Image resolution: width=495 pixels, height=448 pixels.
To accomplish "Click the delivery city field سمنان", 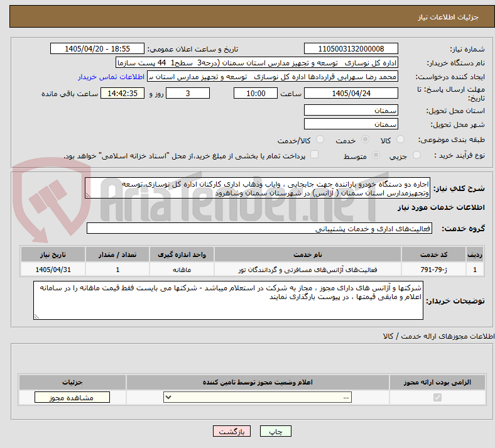I will click(x=351, y=124).
